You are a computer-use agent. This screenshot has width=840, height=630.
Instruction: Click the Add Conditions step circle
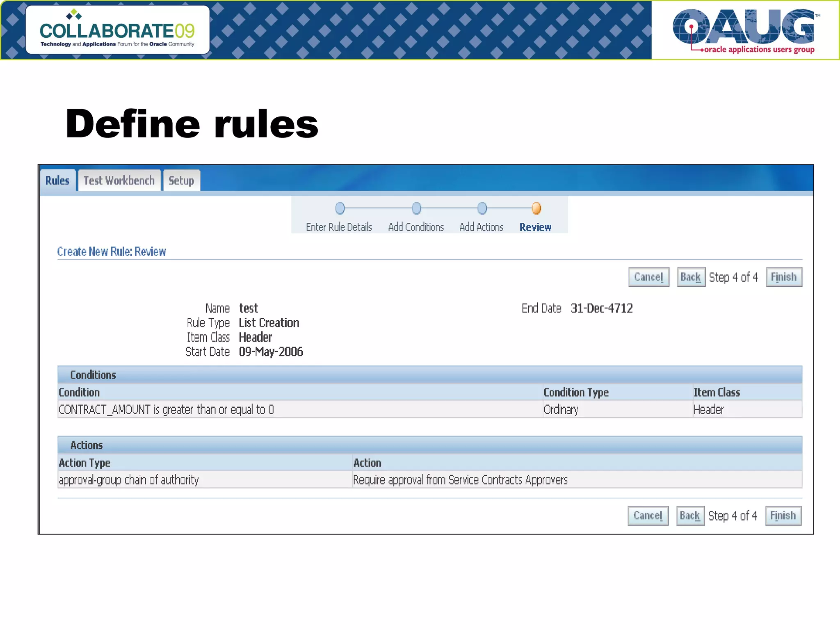pos(416,208)
